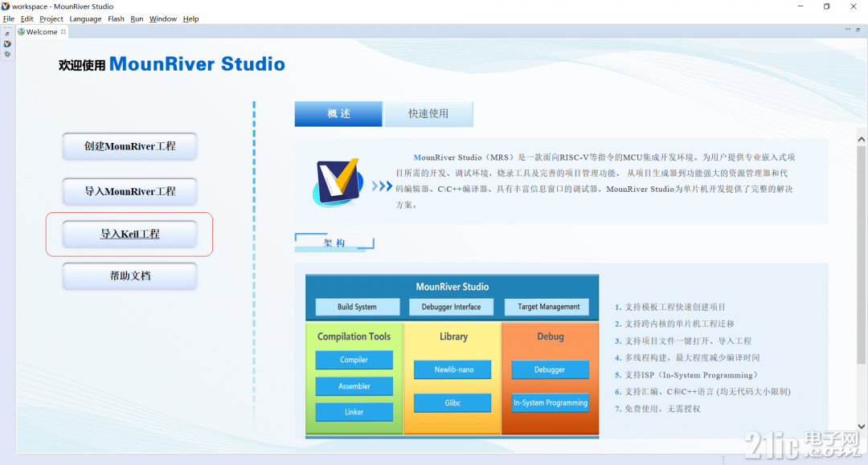Click feature item 4 多线程构建
The width and height of the screenshot is (868, 465).
point(687,357)
